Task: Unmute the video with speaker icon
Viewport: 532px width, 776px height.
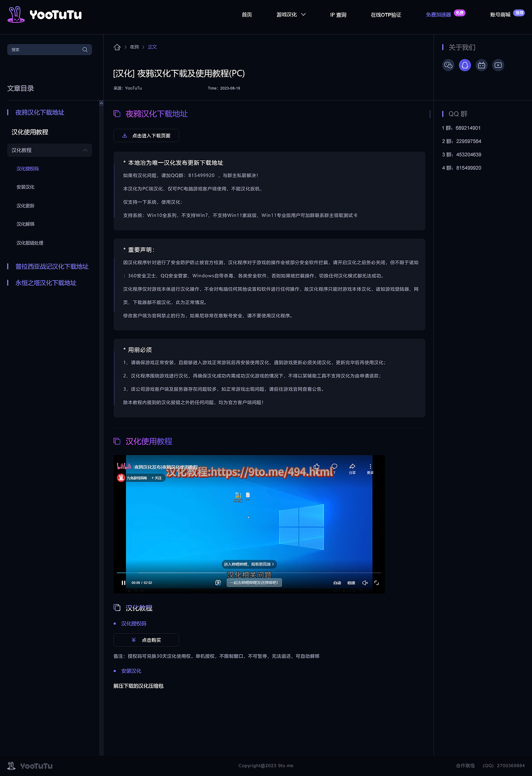Action: (365, 583)
